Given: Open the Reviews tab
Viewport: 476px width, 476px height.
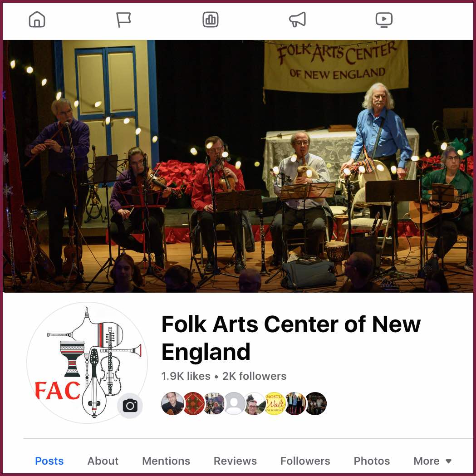Looking at the screenshot, I should (x=235, y=461).
